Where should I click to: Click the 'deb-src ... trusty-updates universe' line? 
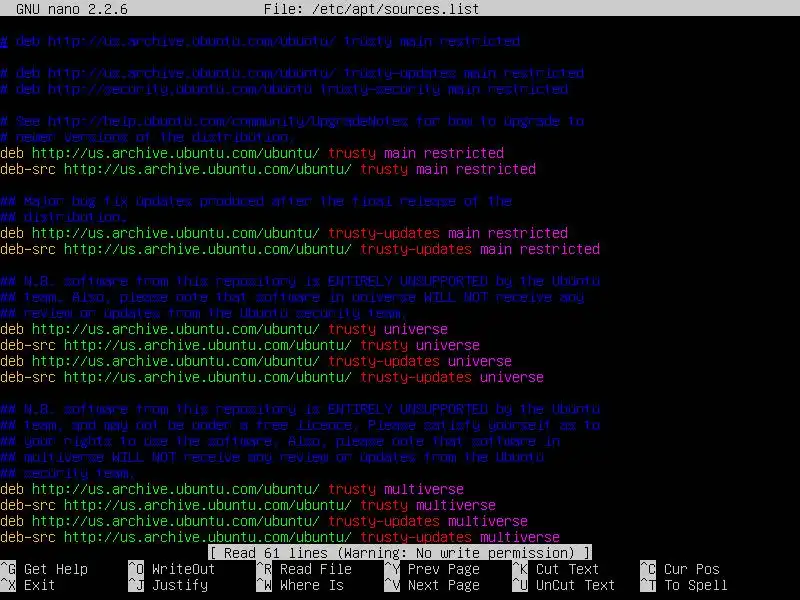coord(272,377)
